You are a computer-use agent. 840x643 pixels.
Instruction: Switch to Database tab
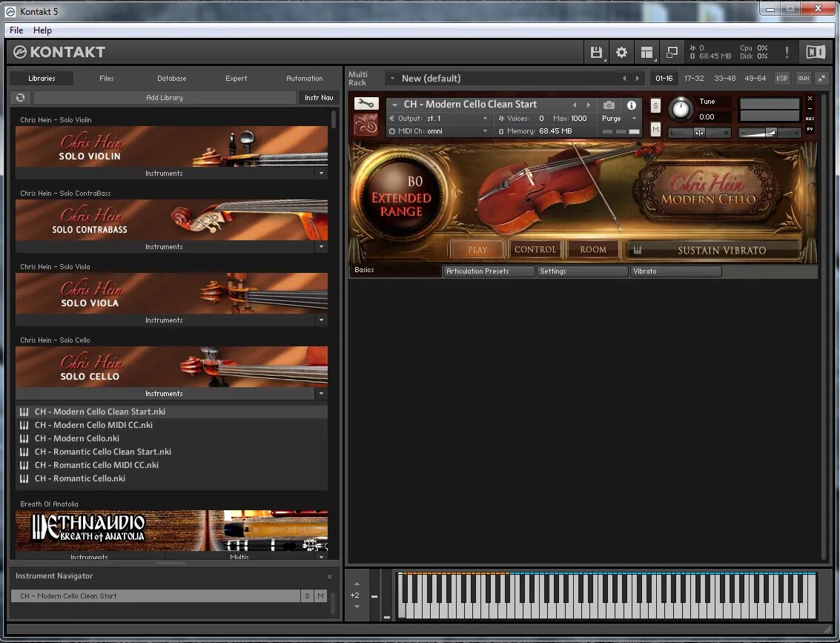point(172,78)
